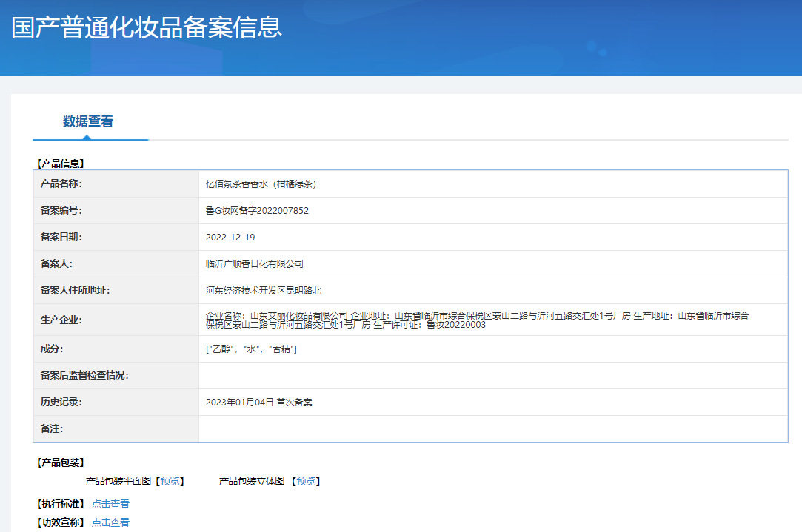Screen dimensions: 802x532
Task: Click the 备案人住所地址 row label
Action: click(x=76, y=290)
